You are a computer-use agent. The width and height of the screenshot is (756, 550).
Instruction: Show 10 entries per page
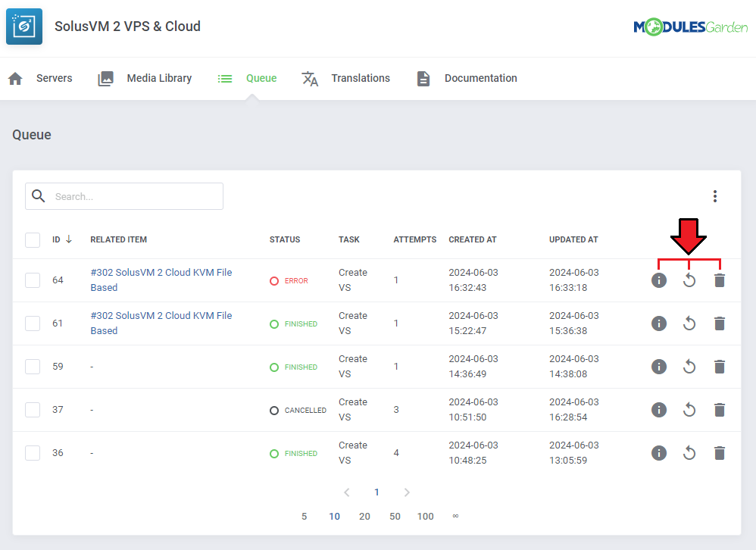[x=334, y=516]
